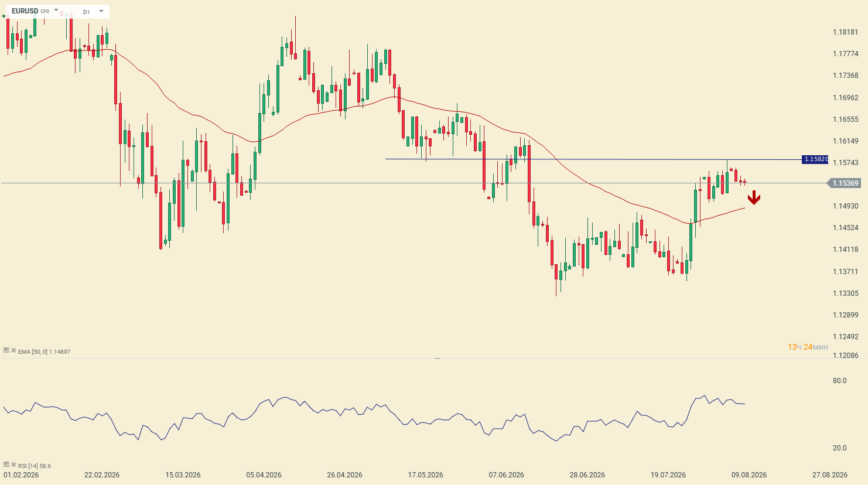868x485 pixels.
Task: Click the 27.08.2026 date label
Action: 829,475
